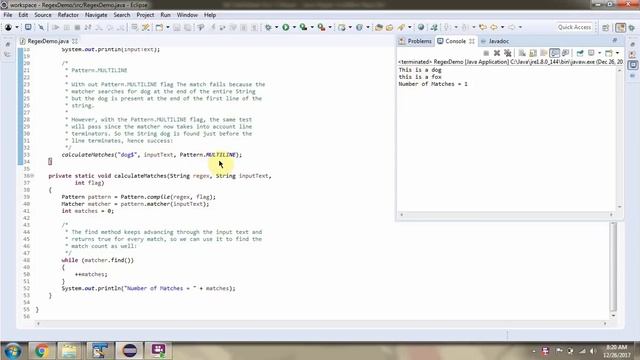
Task: Expand the Run button dropdown arrow
Action: pos(294,27)
